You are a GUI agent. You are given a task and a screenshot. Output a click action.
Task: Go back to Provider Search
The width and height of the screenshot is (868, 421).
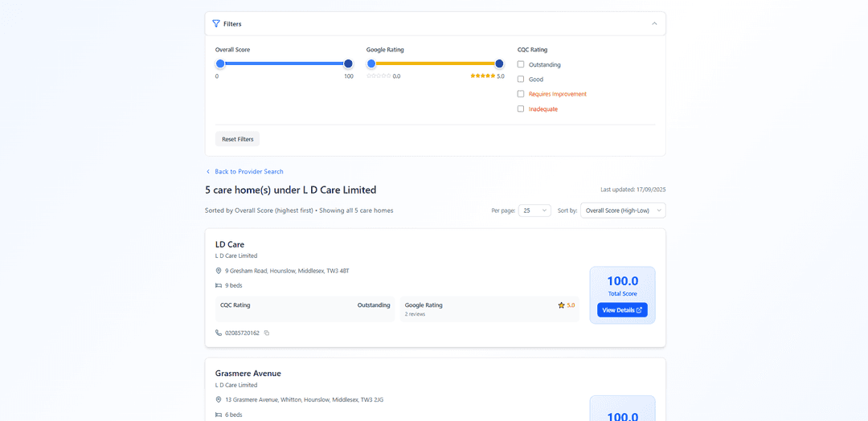pos(248,171)
